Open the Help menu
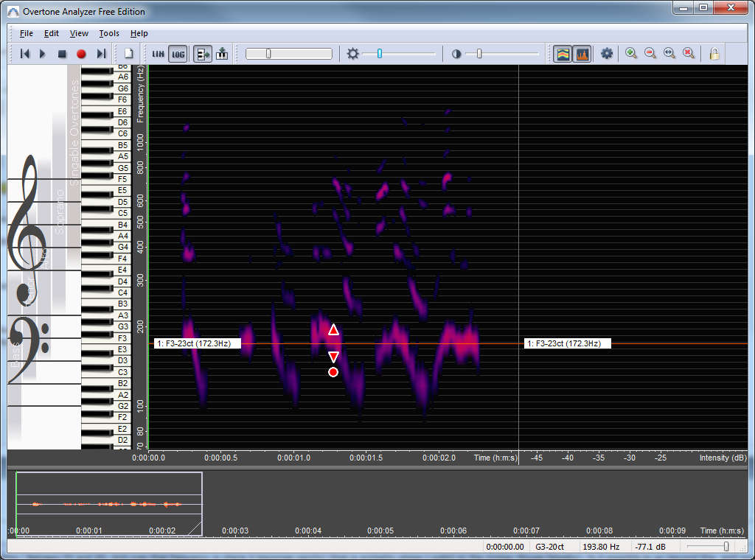 139,33
